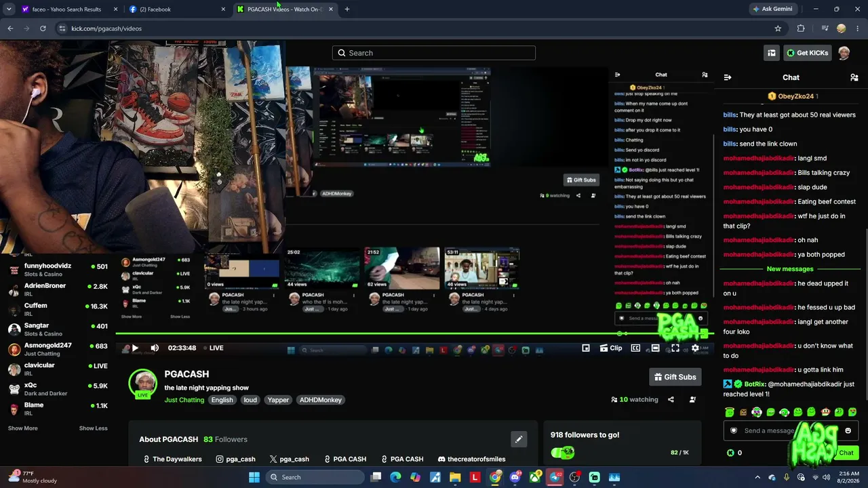
Task: Select the loud tag
Action: pos(250,400)
